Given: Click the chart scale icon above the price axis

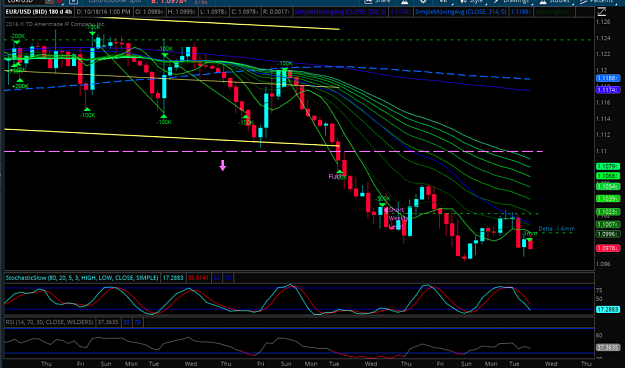Looking at the screenshot, I should click(x=601, y=12).
